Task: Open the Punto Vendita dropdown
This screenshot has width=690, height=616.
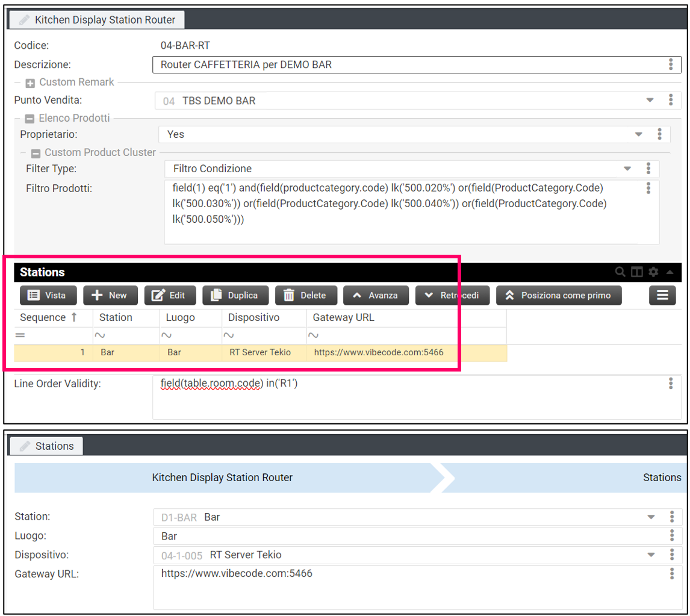Action: click(x=650, y=101)
